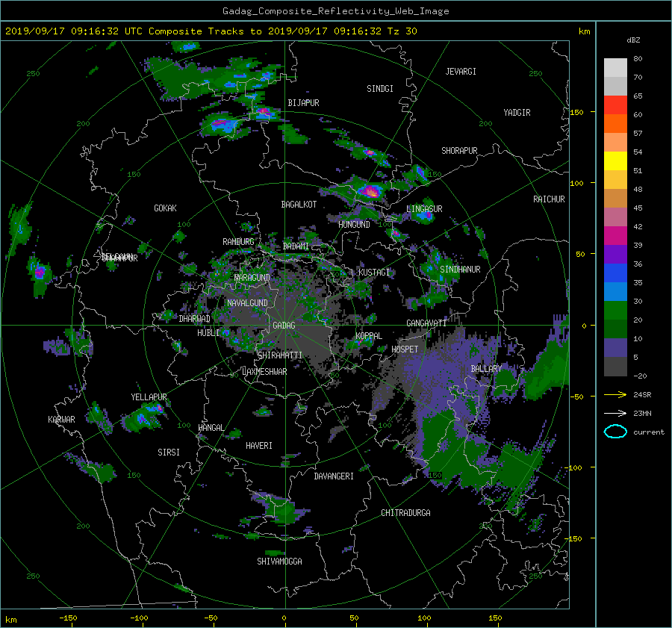Click the NARAGUND city label
The image size is (672, 628).
tap(252, 277)
